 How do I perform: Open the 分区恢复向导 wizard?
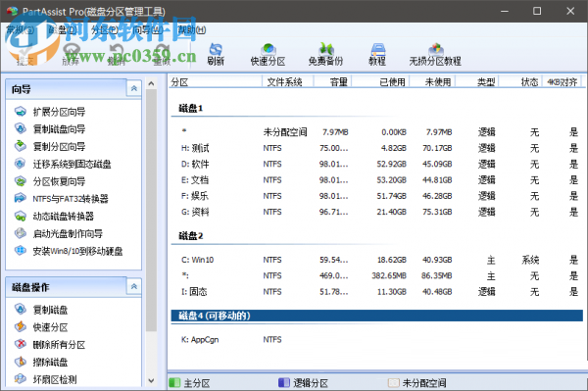pos(59,181)
